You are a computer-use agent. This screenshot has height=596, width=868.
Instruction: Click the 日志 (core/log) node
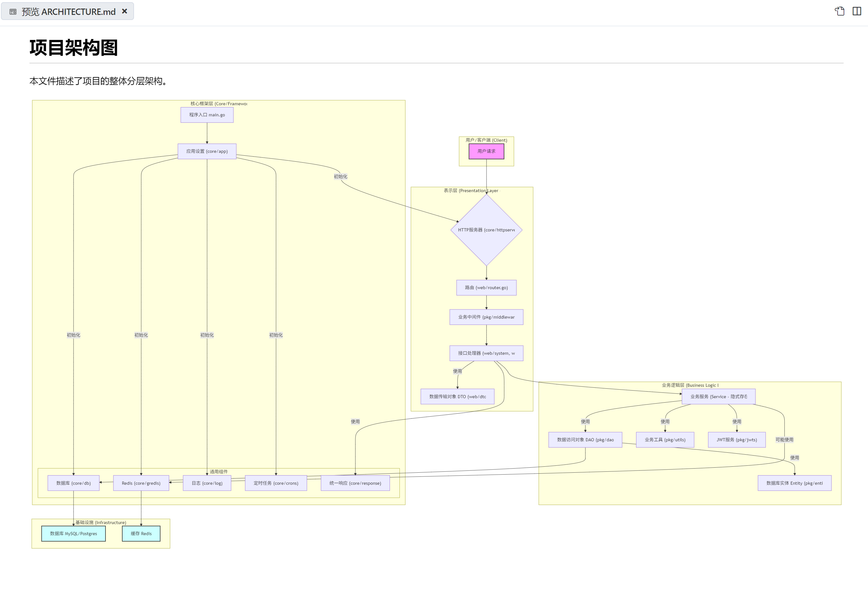click(x=207, y=483)
